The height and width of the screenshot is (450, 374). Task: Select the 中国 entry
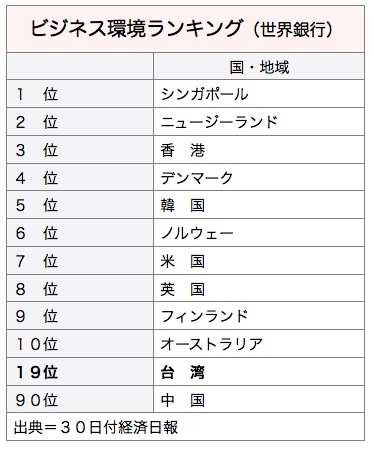coord(259,400)
